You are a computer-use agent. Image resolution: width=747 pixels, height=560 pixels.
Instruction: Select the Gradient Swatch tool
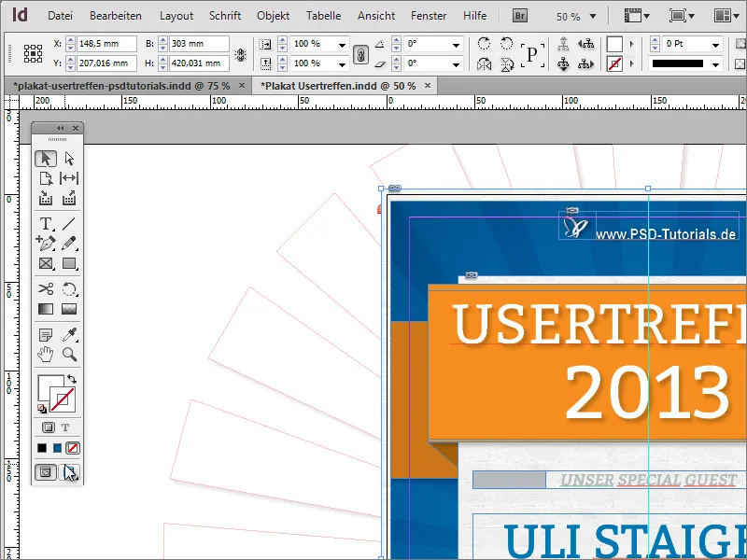(46, 309)
